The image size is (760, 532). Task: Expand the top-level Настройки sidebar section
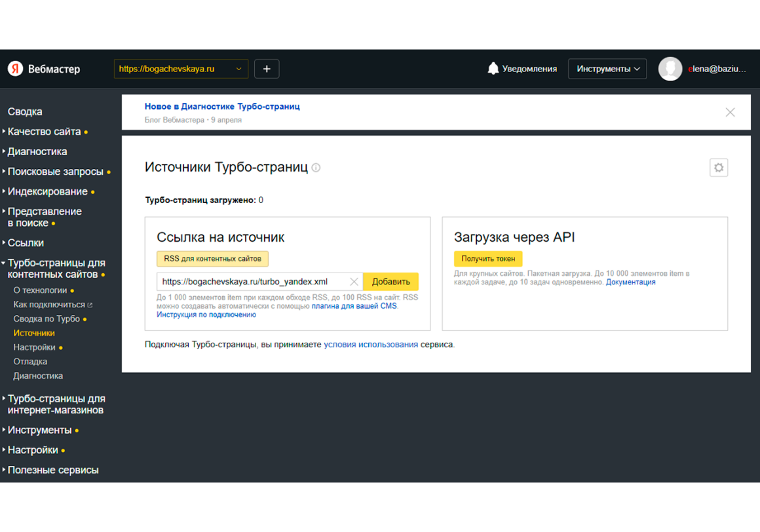tap(33, 450)
